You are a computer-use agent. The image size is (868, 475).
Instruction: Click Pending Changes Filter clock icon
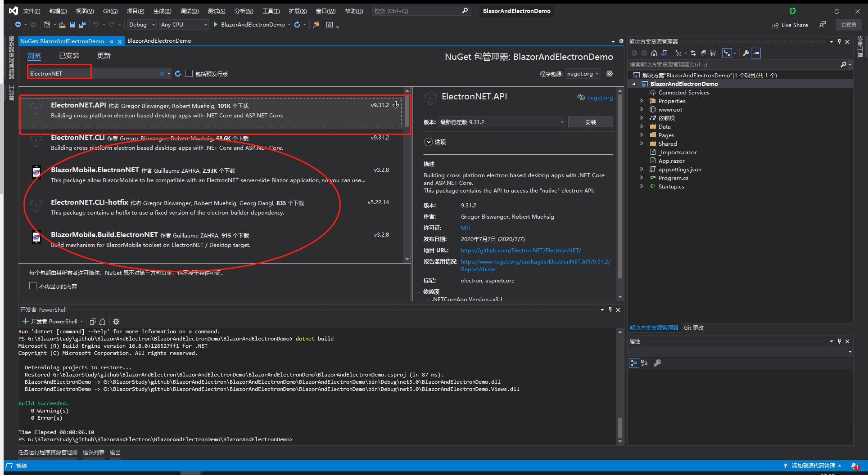tap(678, 53)
